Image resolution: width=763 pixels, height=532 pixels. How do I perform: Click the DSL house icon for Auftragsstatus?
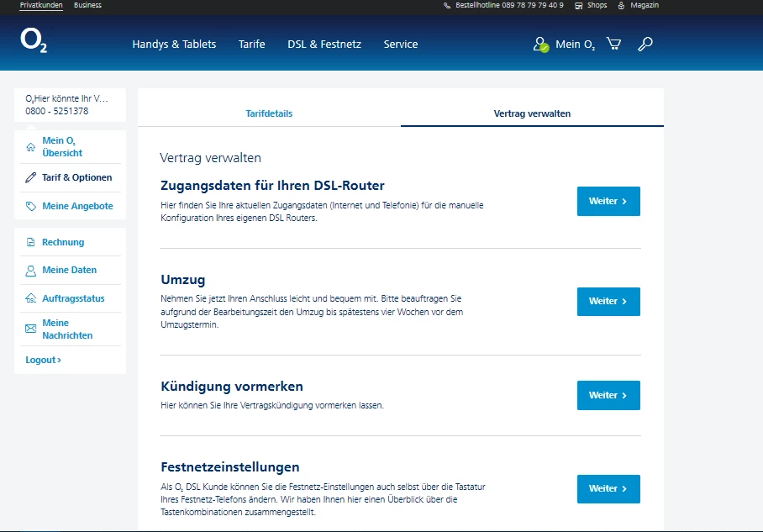click(30, 298)
